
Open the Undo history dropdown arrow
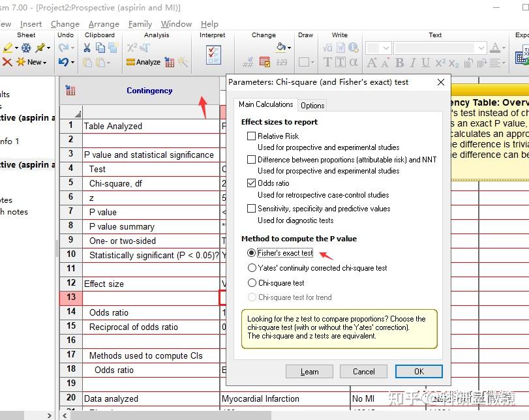click(72, 63)
